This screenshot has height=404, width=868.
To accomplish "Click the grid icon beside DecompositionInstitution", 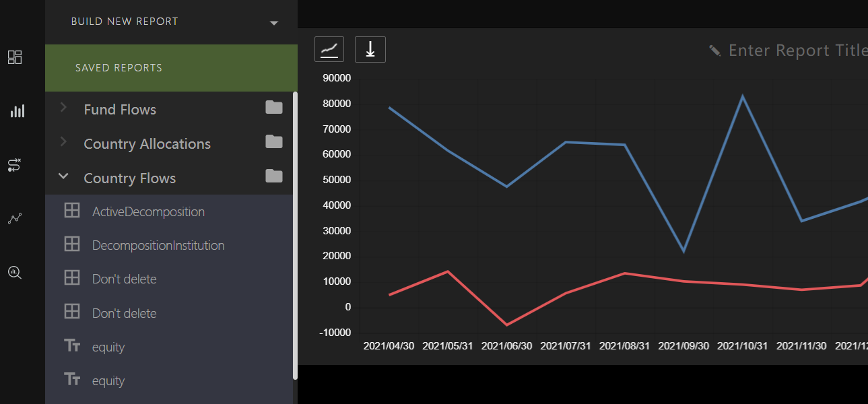I will [72, 244].
